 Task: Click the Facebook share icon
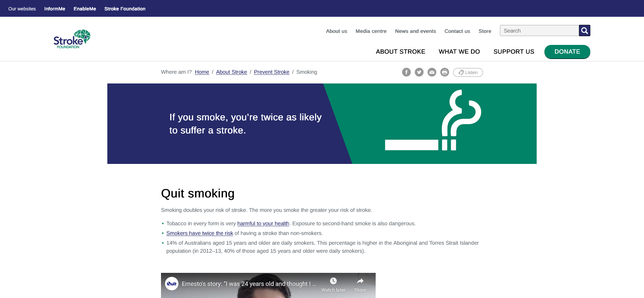pyautogui.click(x=406, y=72)
